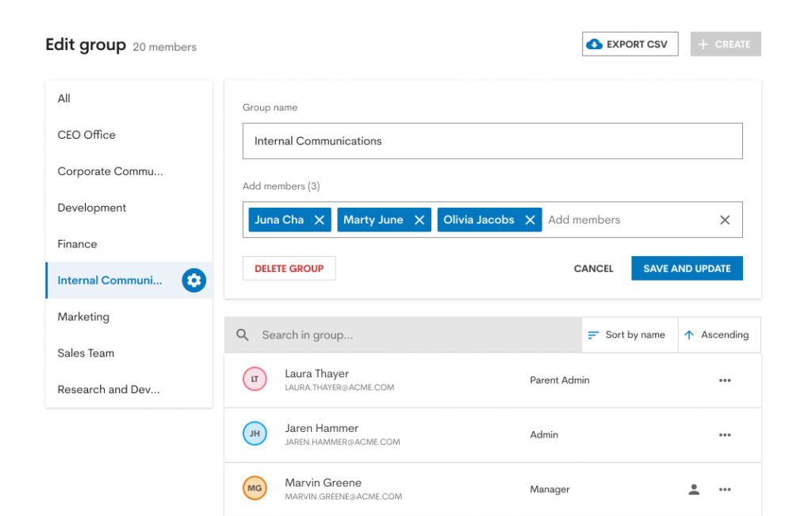Open the three-dot menu for Jaren Hammer

pos(724,434)
